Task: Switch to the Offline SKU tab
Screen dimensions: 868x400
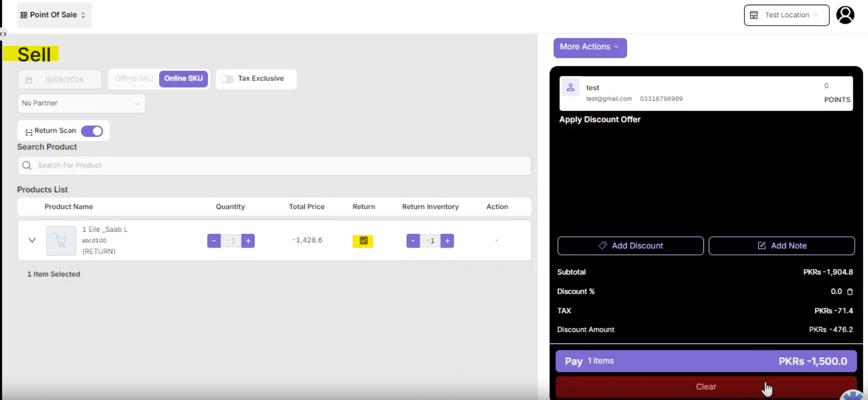Action: point(134,78)
